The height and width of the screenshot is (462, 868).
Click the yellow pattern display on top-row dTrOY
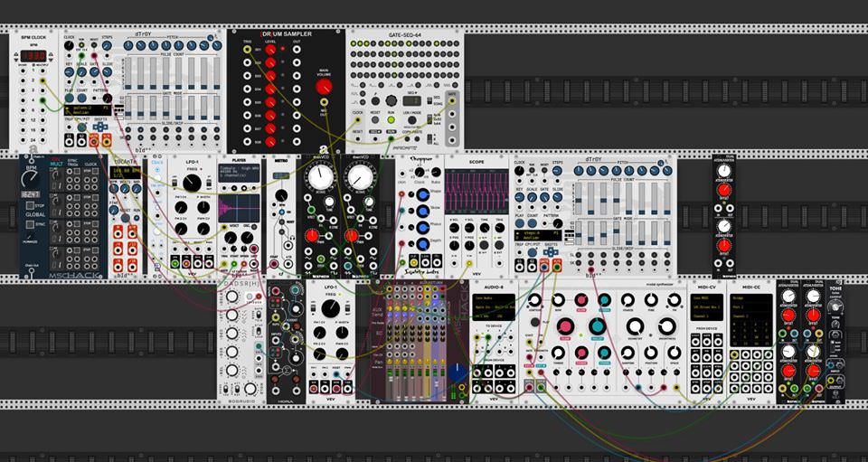pyautogui.click(x=88, y=110)
